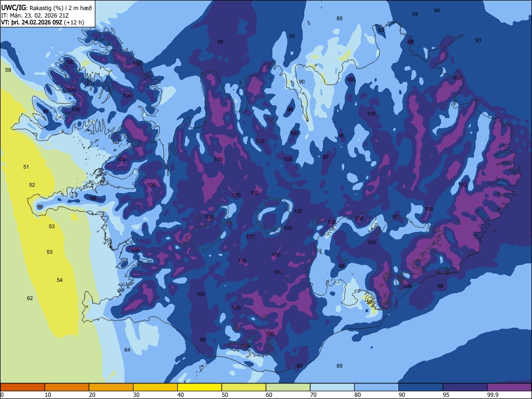The width and height of the screenshot is (532, 399).
Task: Select the orange 10–20 legend color box
Action: (x=67, y=387)
